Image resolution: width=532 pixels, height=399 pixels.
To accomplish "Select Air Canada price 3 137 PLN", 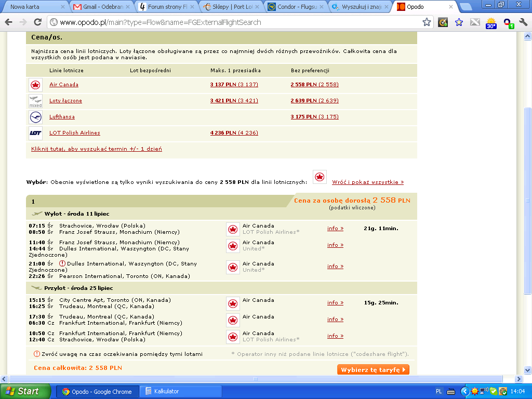I will (234, 85).
